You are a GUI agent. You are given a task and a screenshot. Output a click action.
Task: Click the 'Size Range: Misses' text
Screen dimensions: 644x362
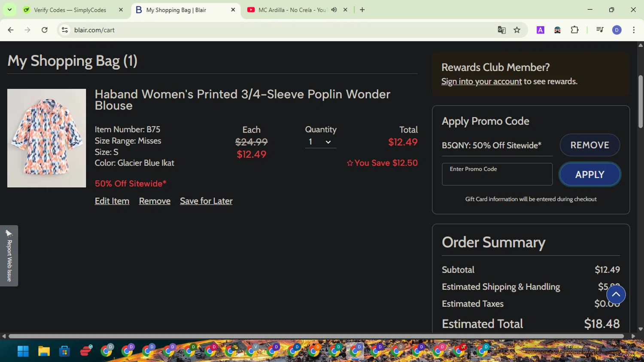point(128,141)
